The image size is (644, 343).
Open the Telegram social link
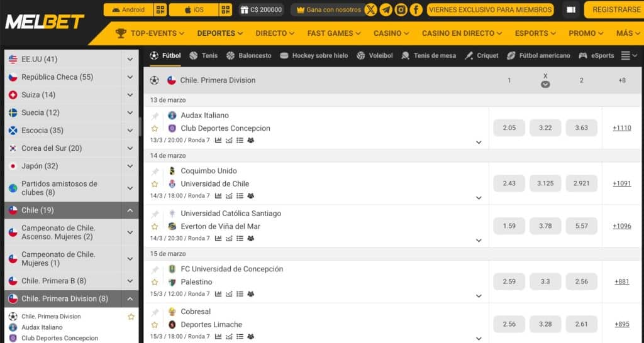pos(386,9)
